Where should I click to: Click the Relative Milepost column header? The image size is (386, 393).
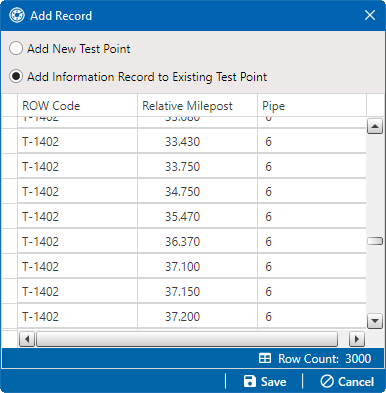click(197, 106)
